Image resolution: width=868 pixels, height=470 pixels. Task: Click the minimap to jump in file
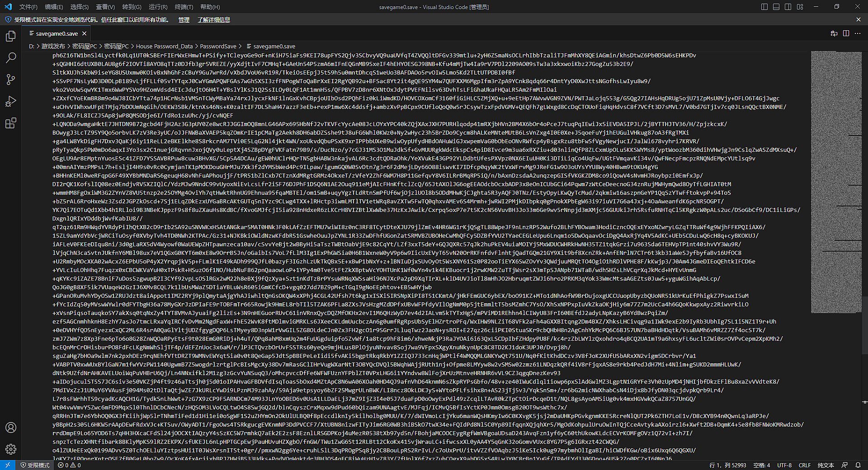click(x=836, y=182)
